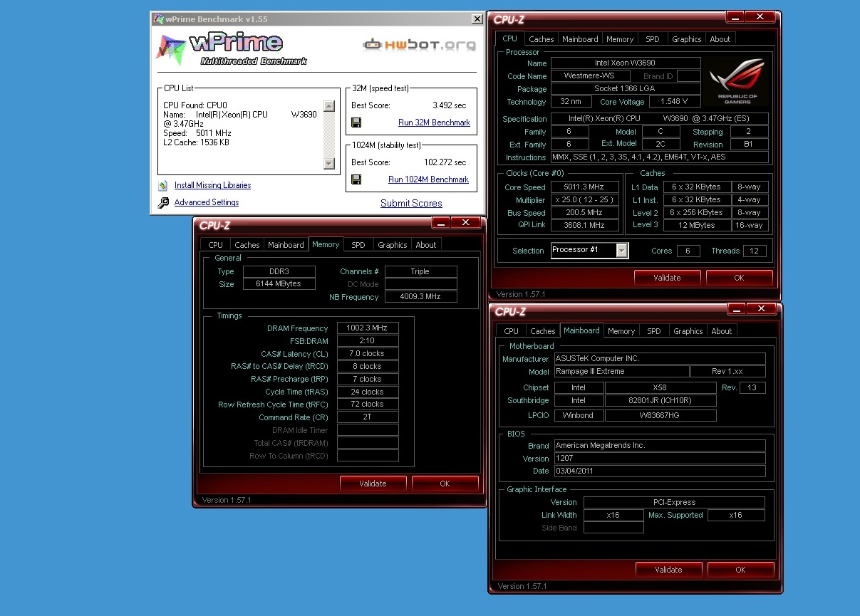
Task: Click the magnifier icon beside Advanced Settings
Action: point(163,203)
